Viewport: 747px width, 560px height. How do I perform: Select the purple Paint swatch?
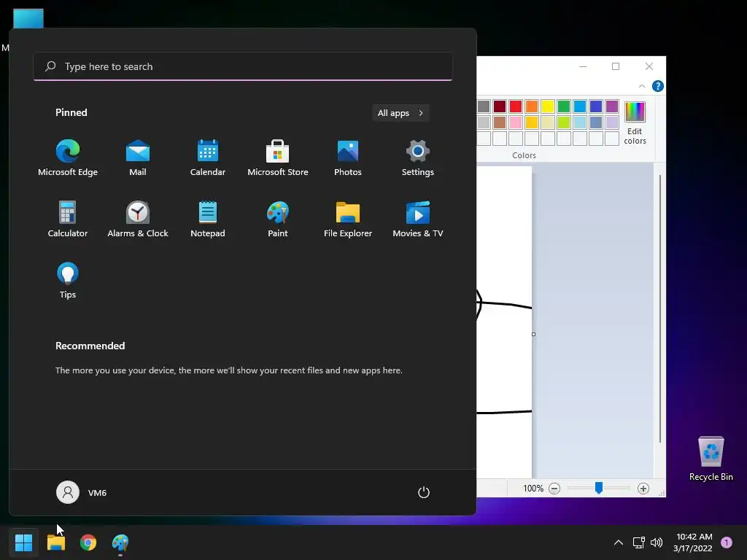coord(612,106)
